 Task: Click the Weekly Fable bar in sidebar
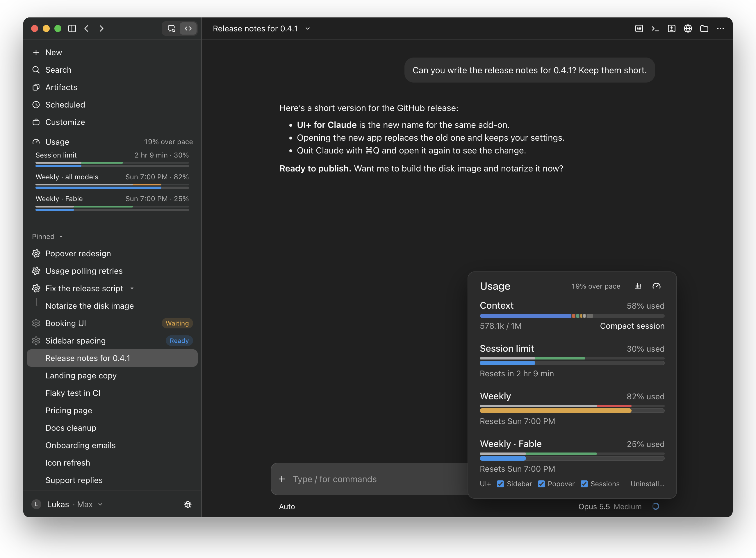pyautogui.click(x=112, y=208)
